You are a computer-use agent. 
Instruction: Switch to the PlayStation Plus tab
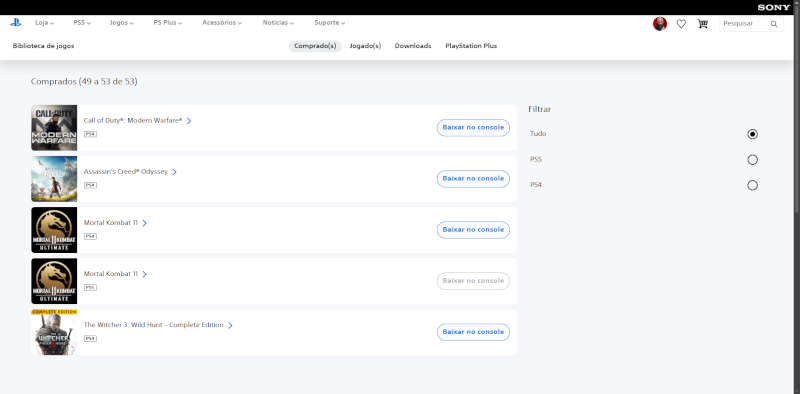tap(471, 46)
